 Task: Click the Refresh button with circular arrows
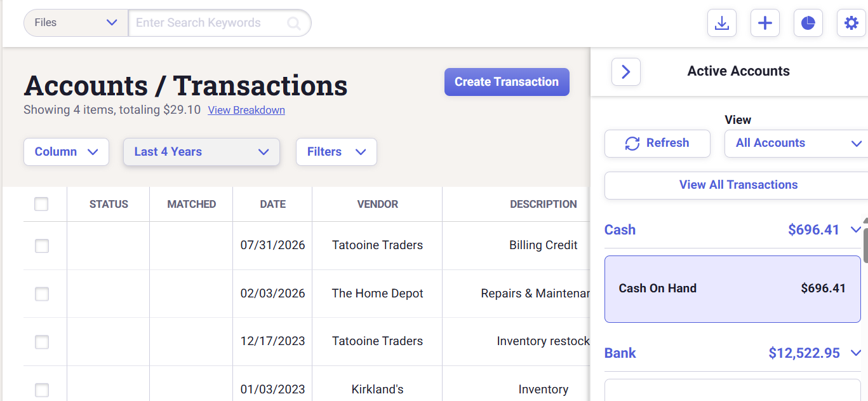pyautogui.click(x=657, y=144)
